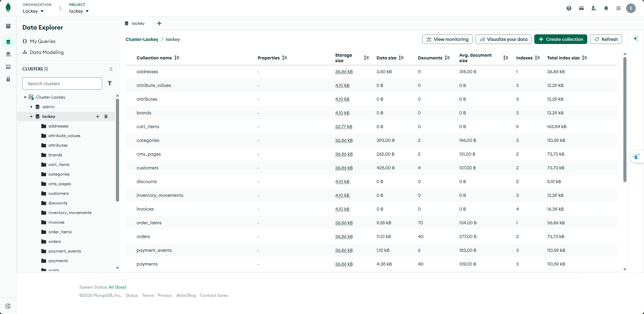Sort by Collection name

point(177,58)
